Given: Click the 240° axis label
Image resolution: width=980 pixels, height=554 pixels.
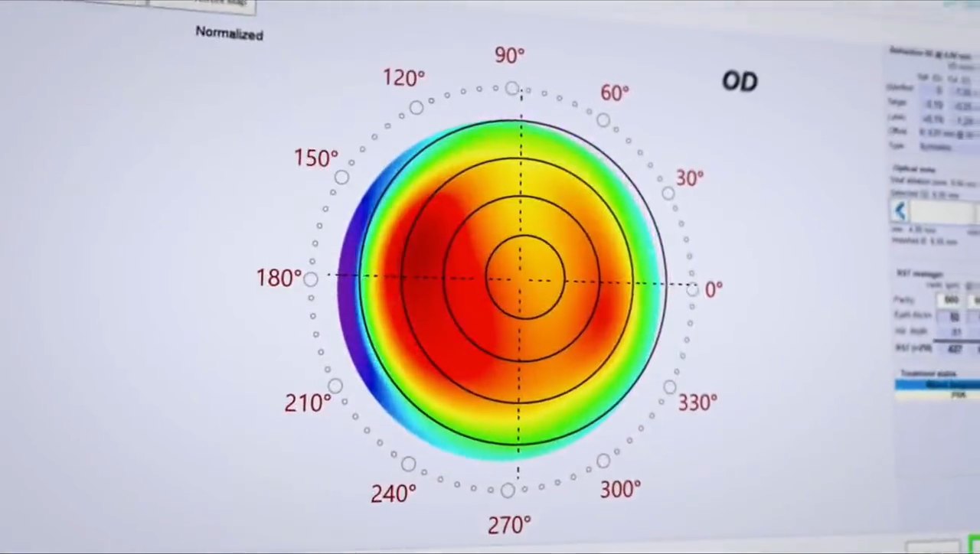Looking at the screenshot, I should [x=394, y=494].
